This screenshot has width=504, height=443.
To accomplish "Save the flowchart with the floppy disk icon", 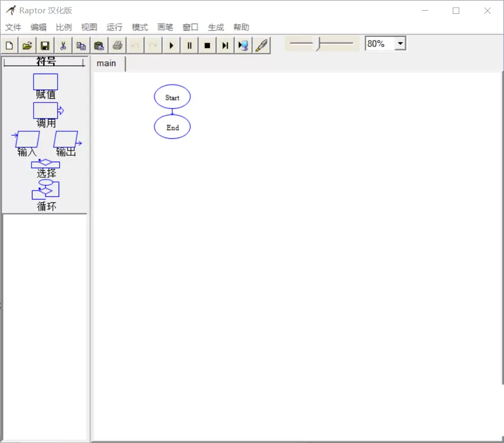I will pos(45,45).
